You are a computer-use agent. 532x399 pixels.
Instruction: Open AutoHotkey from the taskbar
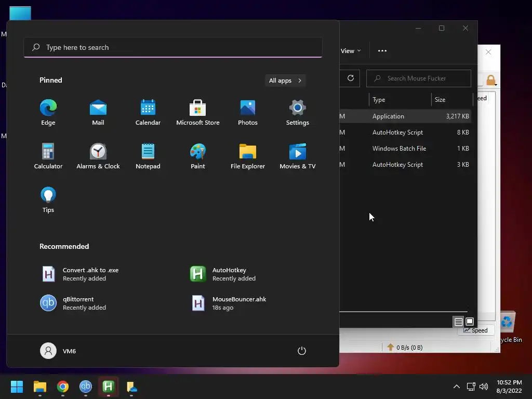coord(108,387)
